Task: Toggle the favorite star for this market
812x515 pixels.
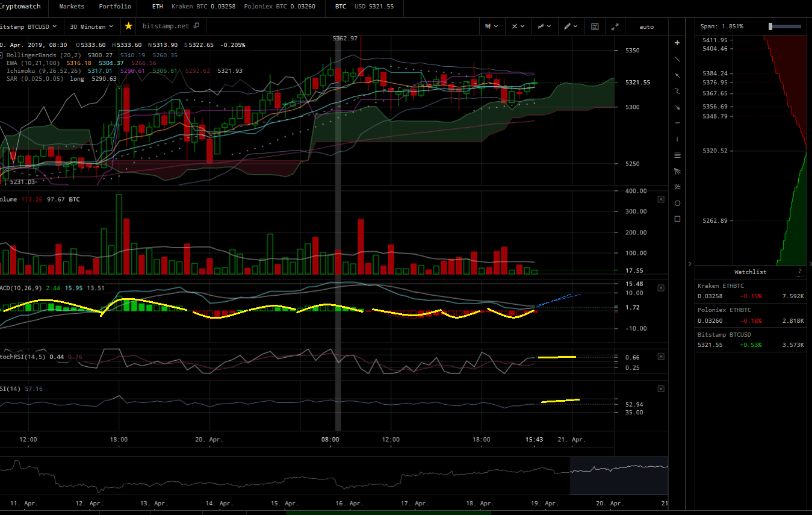Action: pyautogui.click(x=128, y=27)
